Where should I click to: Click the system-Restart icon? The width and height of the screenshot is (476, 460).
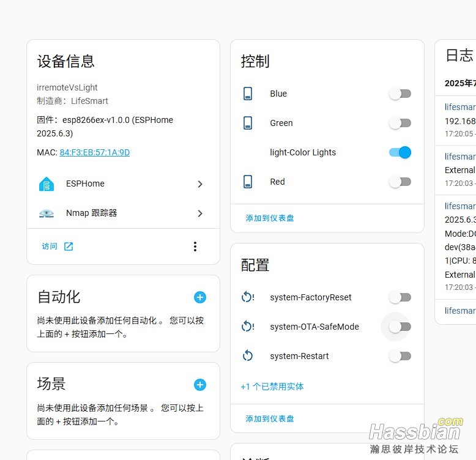[248, 355]
